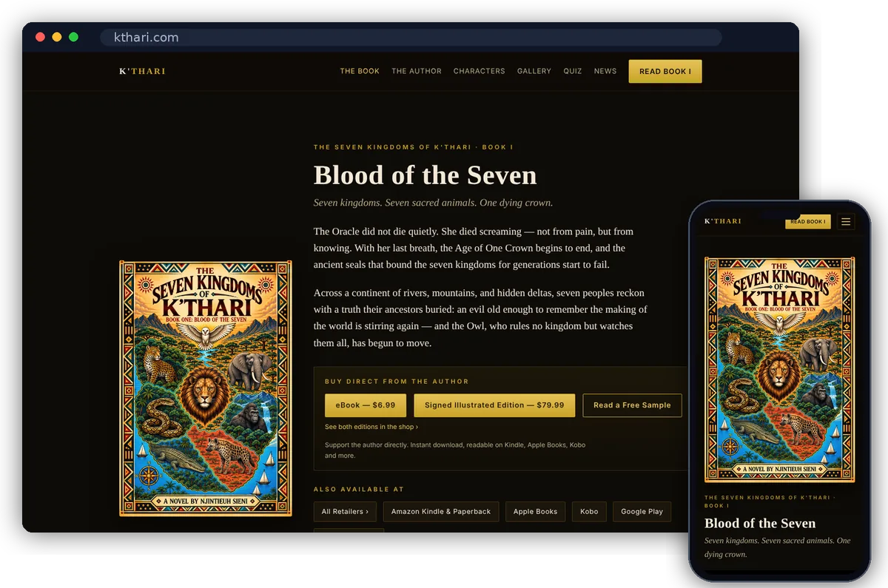Tap Read Book I on the phone
This screenshot has width=888, height=588.
point(808,221)
